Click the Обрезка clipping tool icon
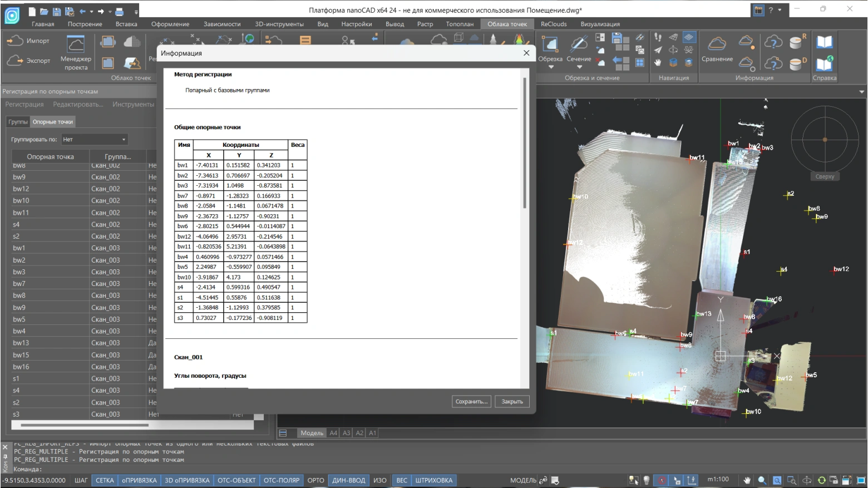Screen dimensions: 868x488 550,45
